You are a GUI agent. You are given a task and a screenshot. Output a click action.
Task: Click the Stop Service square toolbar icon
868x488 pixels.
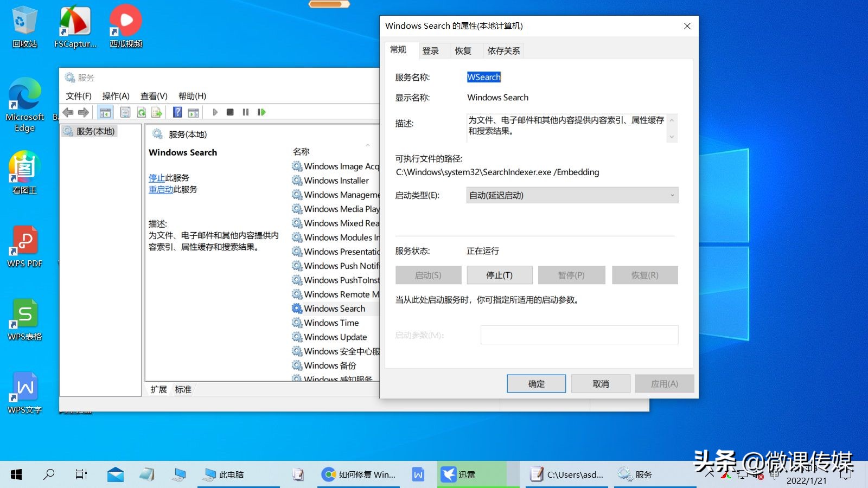click(230, 112)
